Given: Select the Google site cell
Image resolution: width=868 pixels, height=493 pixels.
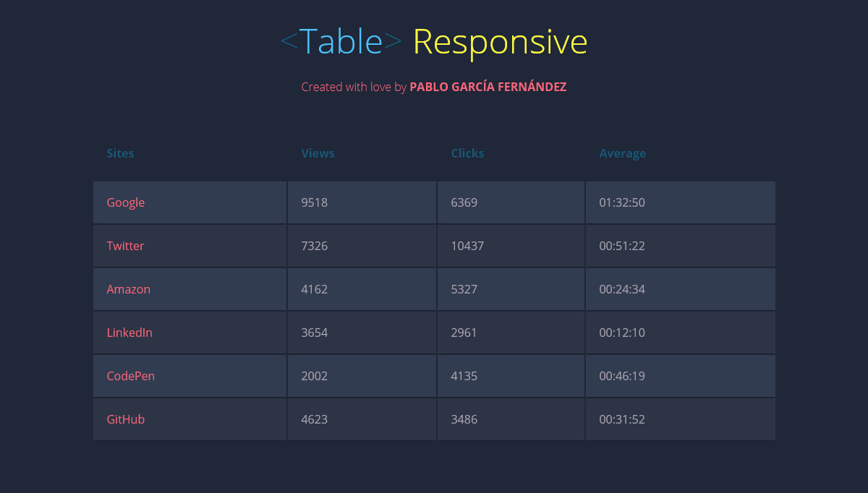Looking at the screenshot, I should click(x=190, y=202).
